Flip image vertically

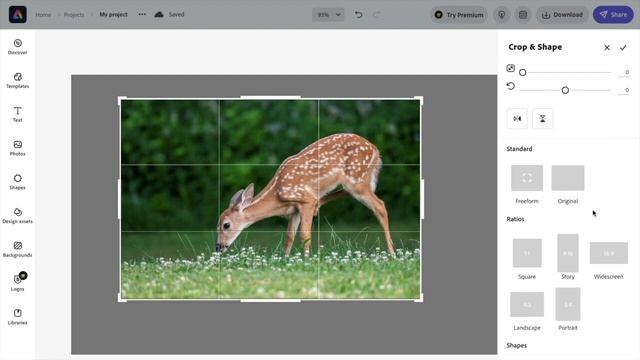point(542,119)
